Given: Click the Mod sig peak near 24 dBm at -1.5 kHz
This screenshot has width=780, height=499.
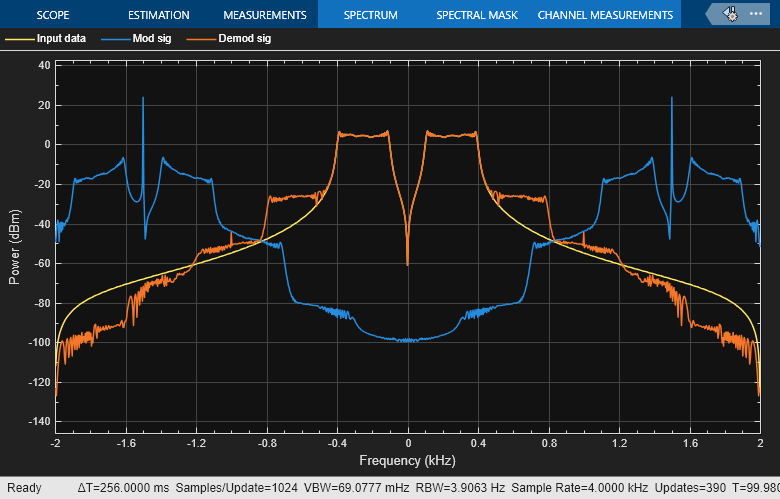Looking at the screenshot, I should [x=143, y=98].
